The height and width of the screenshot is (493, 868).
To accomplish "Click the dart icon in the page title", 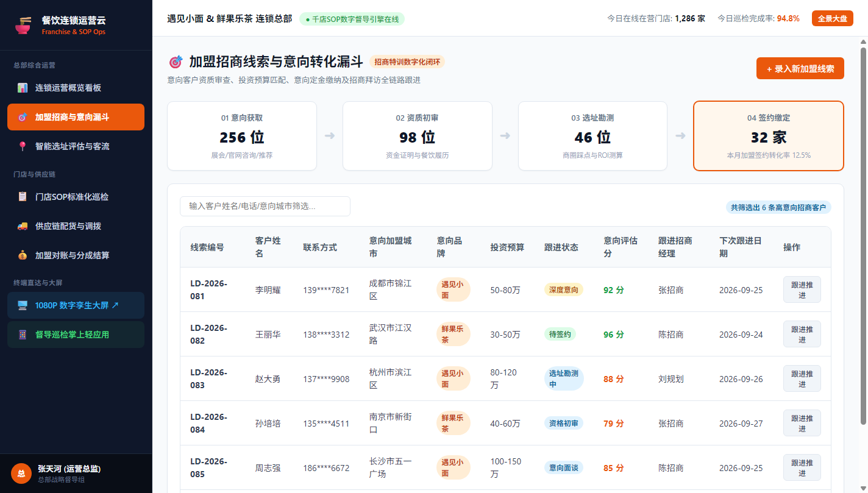I will (x=176, y=62).
